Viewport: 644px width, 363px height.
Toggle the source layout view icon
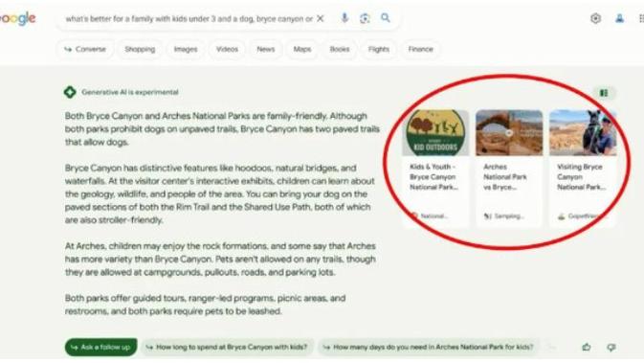tap(604, 93)
